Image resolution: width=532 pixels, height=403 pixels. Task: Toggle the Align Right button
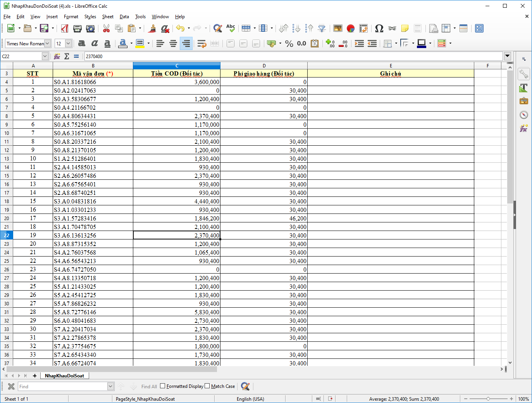pyautogui.click(x=186, y=43)
